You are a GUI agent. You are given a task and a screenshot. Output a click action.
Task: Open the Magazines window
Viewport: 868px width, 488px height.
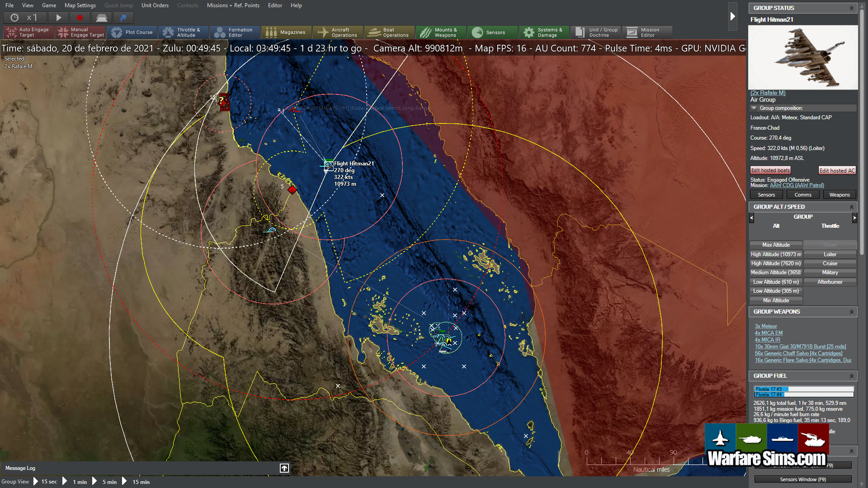[x=286, y=32]
